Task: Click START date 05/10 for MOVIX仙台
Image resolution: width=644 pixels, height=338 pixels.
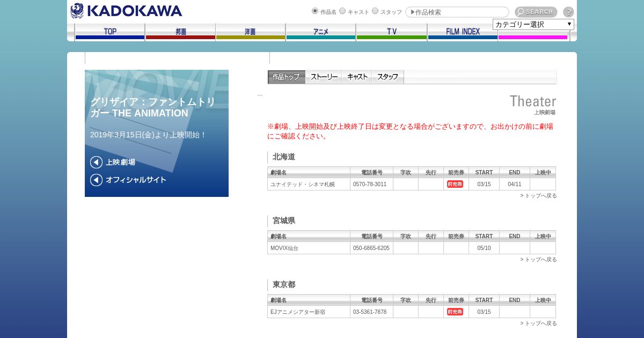Action: tap(484, 248)
